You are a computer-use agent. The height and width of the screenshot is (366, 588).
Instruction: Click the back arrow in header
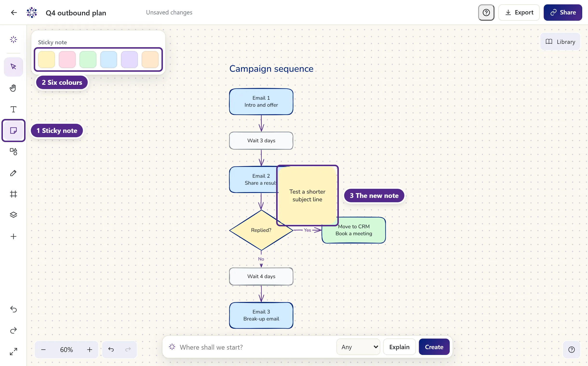[14, 13]
